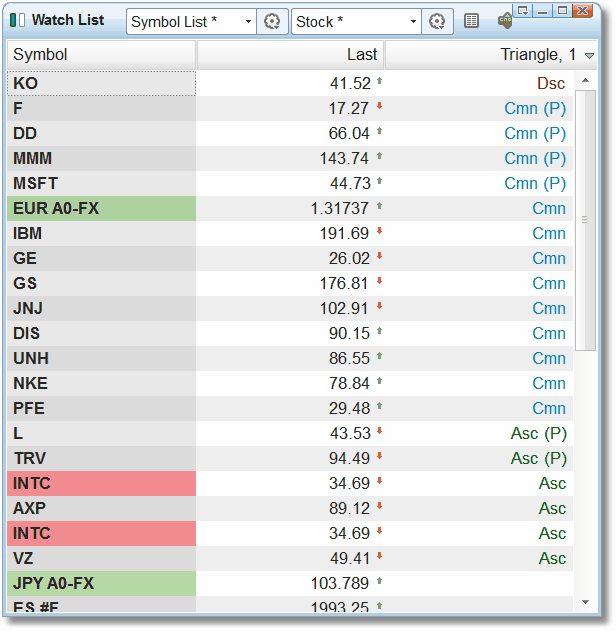616x631 pixels.
Task: Click the scrollbar up arrow
Action: click(x=585, y=80)
